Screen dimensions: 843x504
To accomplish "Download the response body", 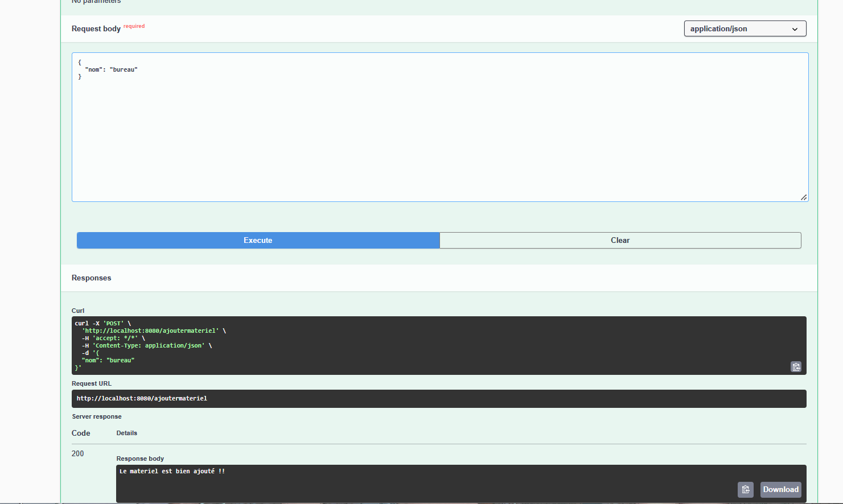I will tap(780, 489).
